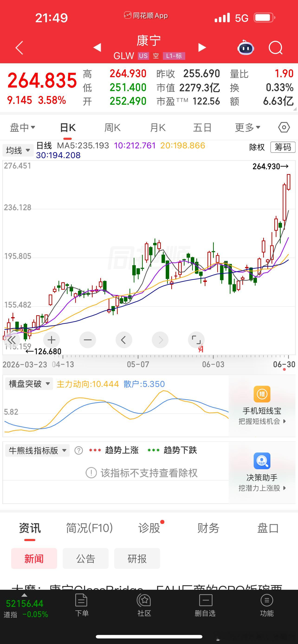Go to next stock with right triangle
The width and height of the screenshot is (298, 644).
click(x=202, y=47)
